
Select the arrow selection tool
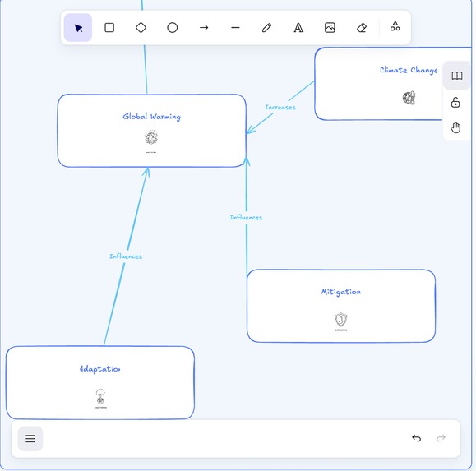78,28
